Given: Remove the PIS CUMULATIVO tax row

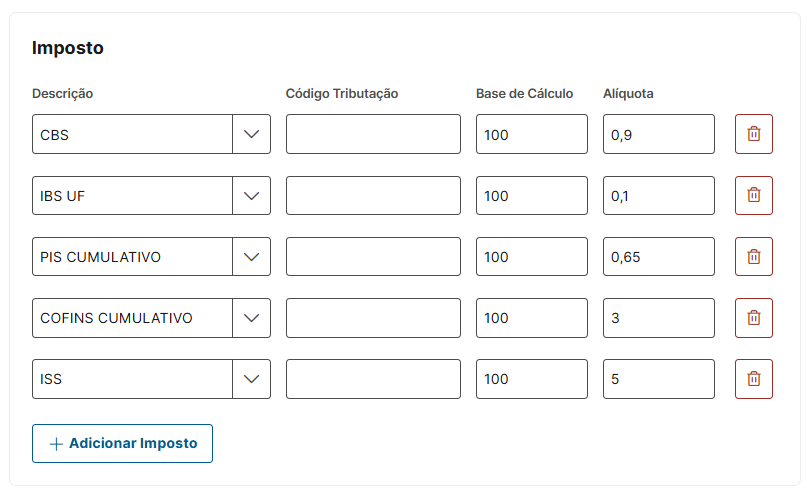Looking at the screenshot, I should [x=754, y=257].
